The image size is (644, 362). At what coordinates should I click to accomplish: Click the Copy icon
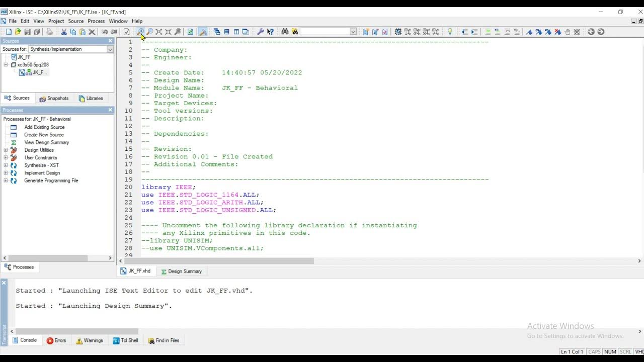click(x=73, y=32)
